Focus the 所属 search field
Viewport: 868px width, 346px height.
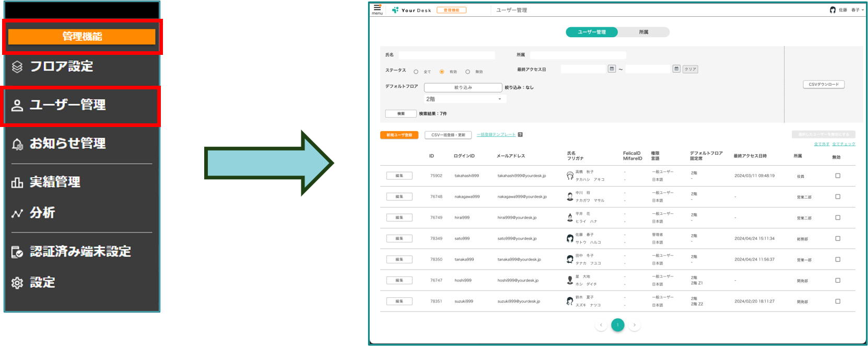(578, 55)
